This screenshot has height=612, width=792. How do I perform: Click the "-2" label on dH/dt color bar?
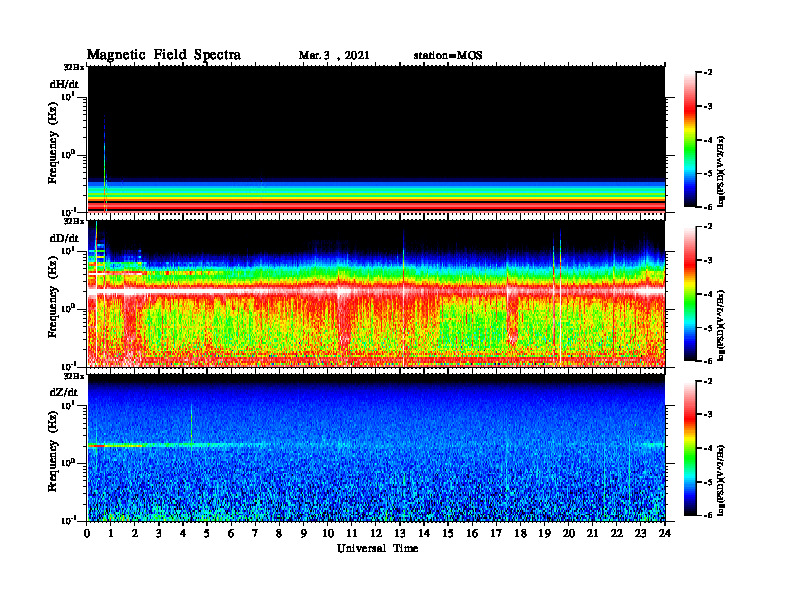click(708, 73)
